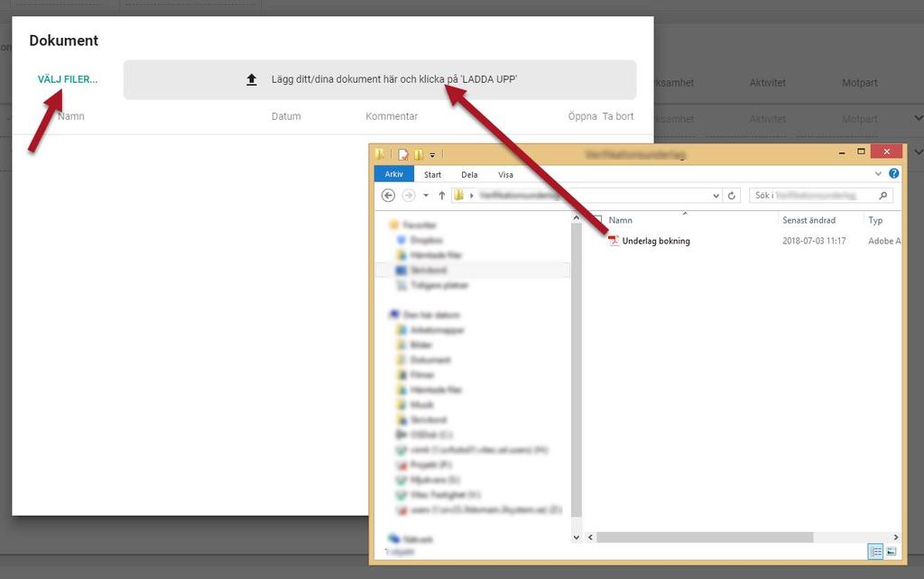924x579 pixels.
Task: Click the magnifier icon in the Explorer search box
Action: tap(882, 196)
